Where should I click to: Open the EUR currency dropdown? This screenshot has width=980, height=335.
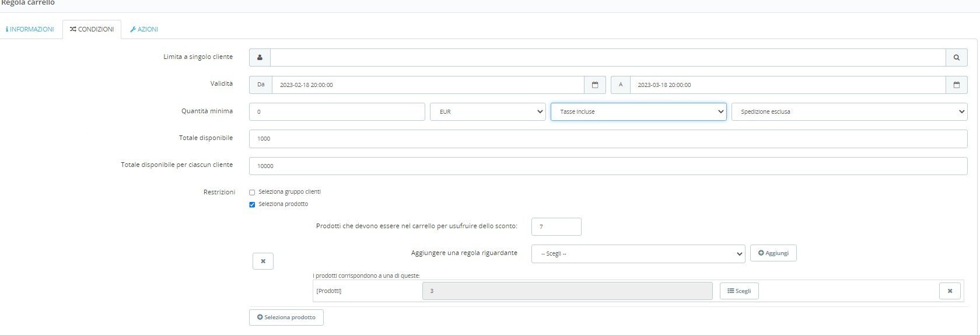tap(488, 111)
